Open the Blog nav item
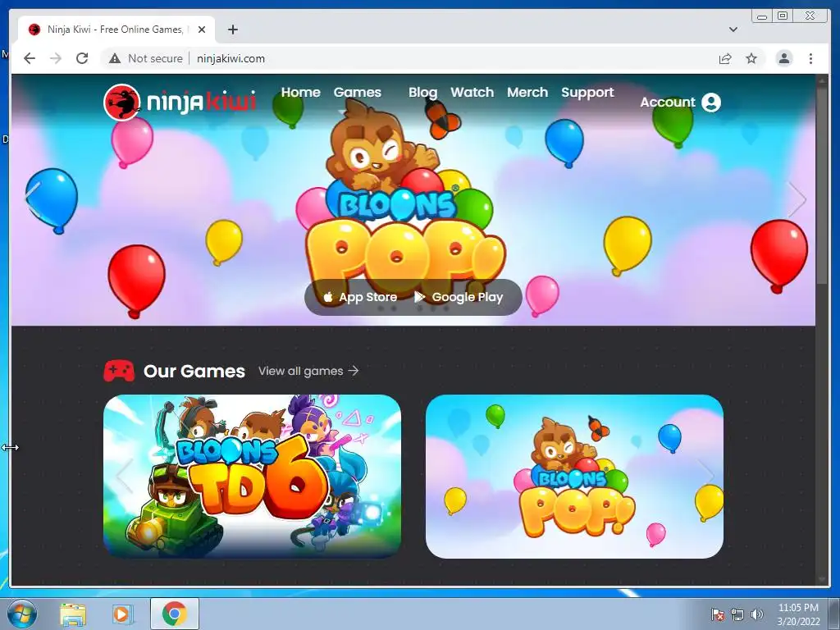Image resolution: width=840 pixels, height=630 pixels. [422, 92]
